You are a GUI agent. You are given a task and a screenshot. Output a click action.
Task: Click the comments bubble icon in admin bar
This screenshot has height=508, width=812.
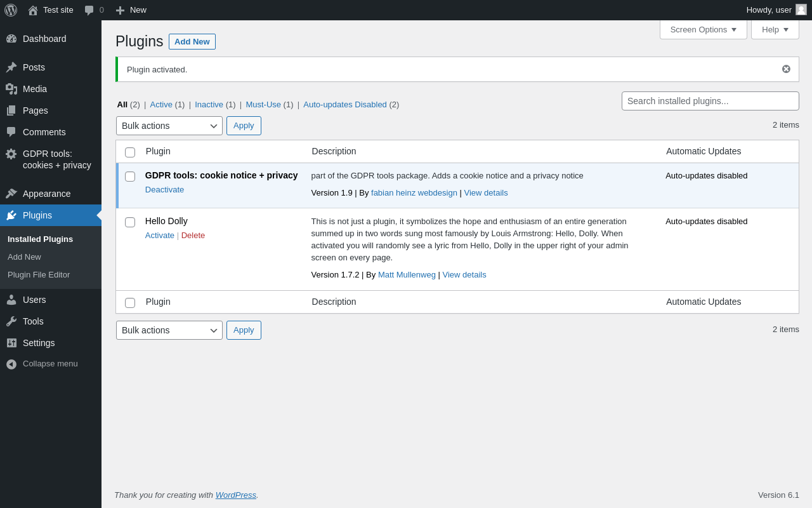point(89,10)
